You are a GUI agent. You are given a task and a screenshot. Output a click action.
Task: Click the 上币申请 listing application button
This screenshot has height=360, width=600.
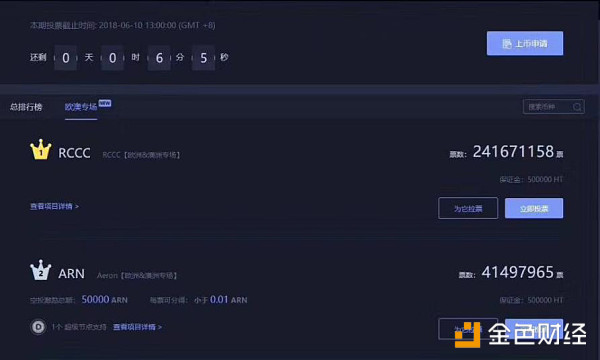525,43
